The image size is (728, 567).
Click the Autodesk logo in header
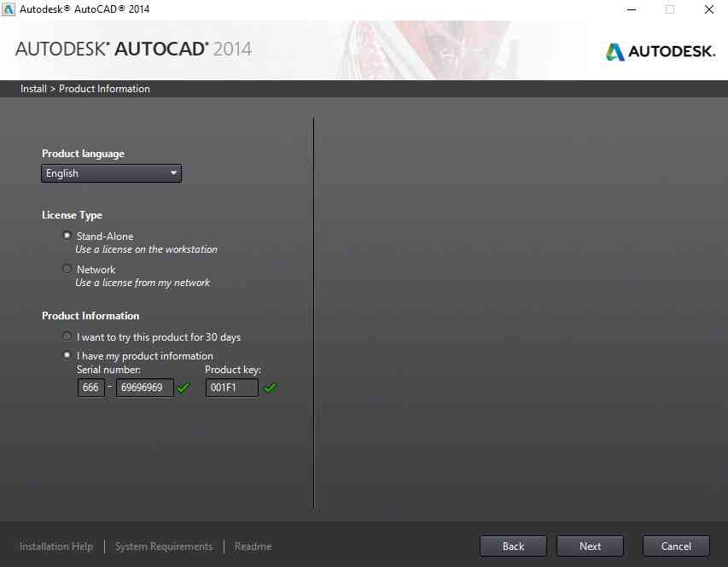[x=660, y=51]
